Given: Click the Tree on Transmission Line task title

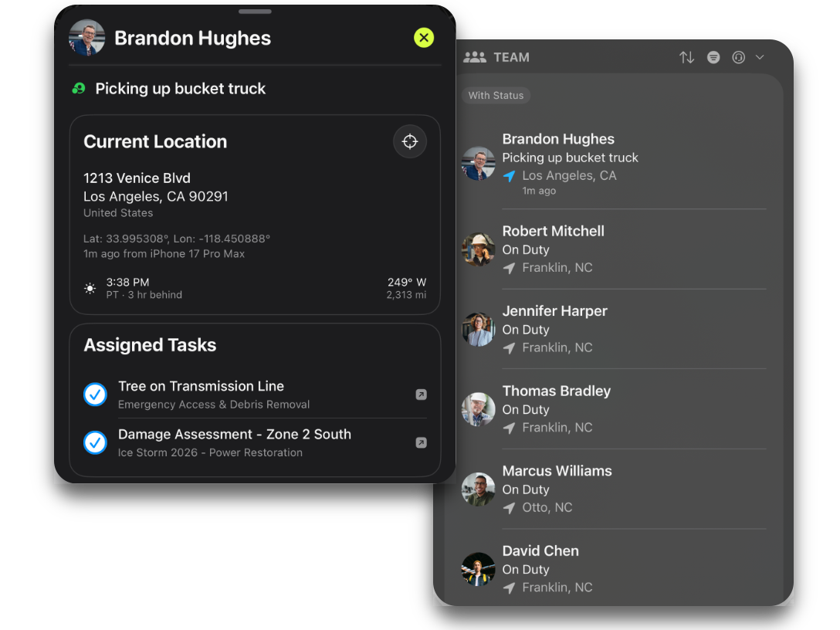Looking at the screenshot, I should pyautogui.click(x=201, y=386).
